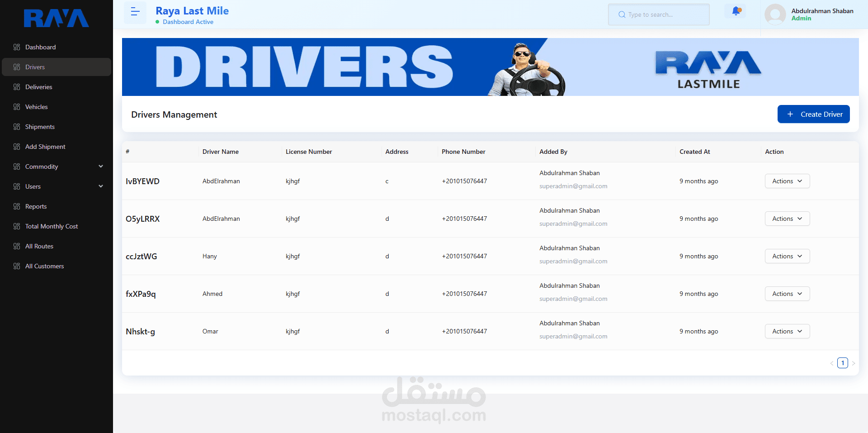Click the grid icon beside All Customers

point(17,266)
